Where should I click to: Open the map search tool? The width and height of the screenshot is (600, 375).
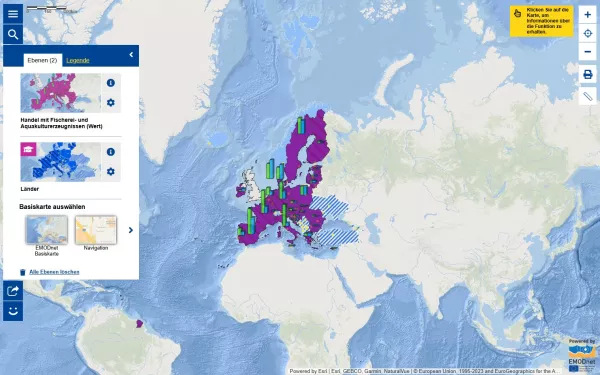(13, 35)
